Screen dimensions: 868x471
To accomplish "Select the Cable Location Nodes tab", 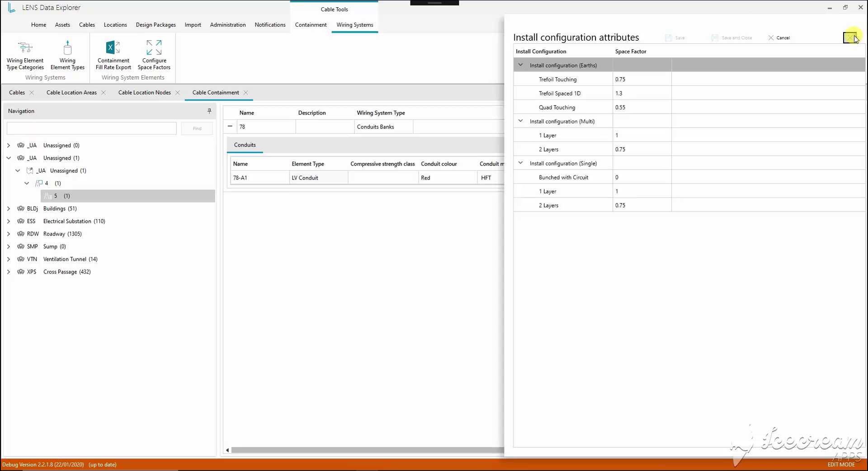I will pyautogui.click(x=145, y=93).
